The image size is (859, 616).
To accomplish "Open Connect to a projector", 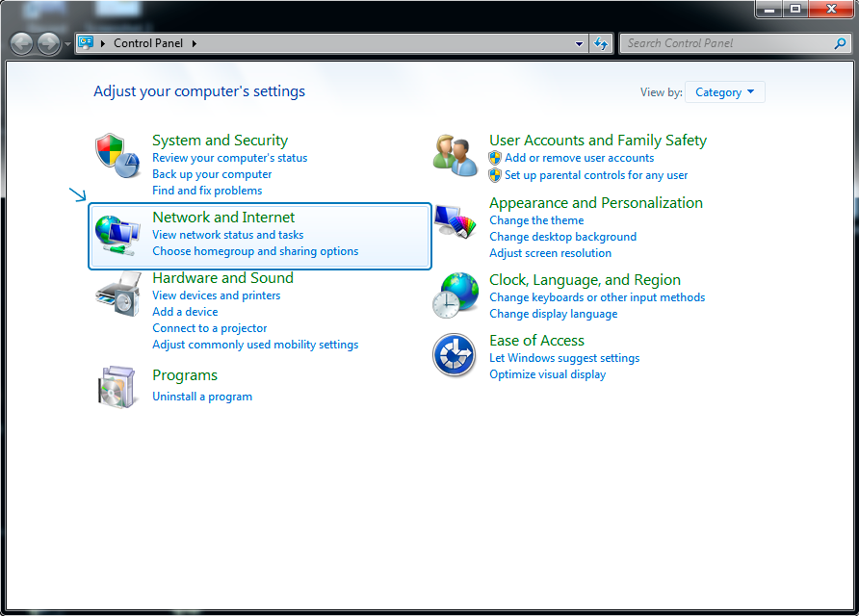I will (210, 328).
